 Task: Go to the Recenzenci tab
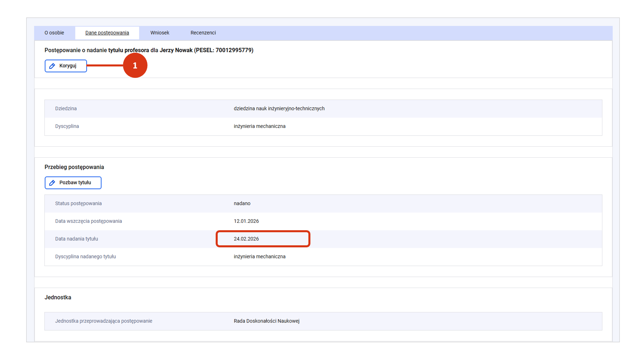point(203,33)
